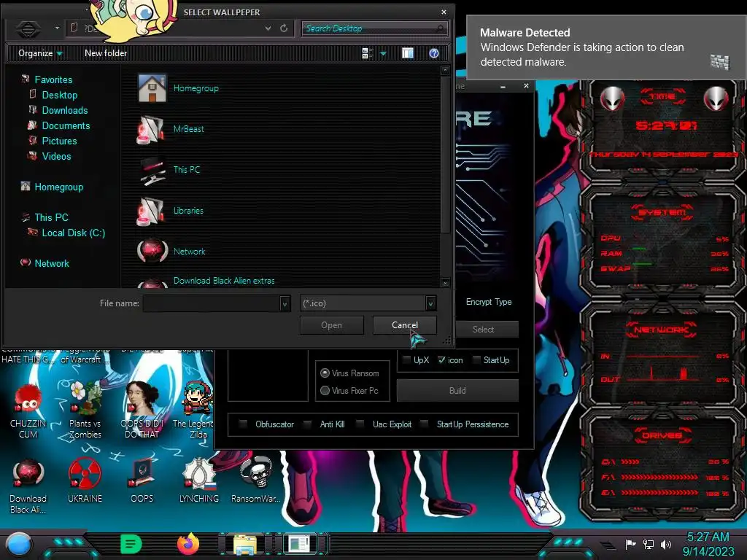The width and height of the screenshot is (747, 560).
Task: Open the Action Center flag tray icon
Action: pyautogui.click(x=631, y=544)
